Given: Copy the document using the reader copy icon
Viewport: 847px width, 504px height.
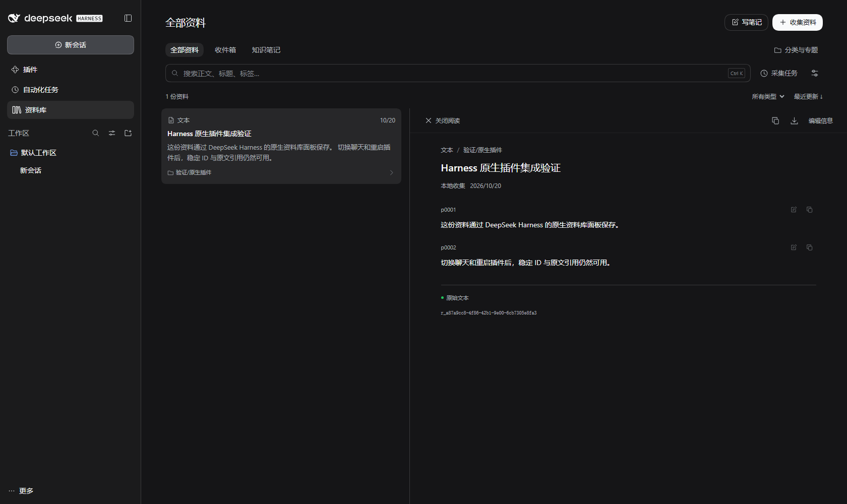Looking at the screenshot, I should pos(775,120).
